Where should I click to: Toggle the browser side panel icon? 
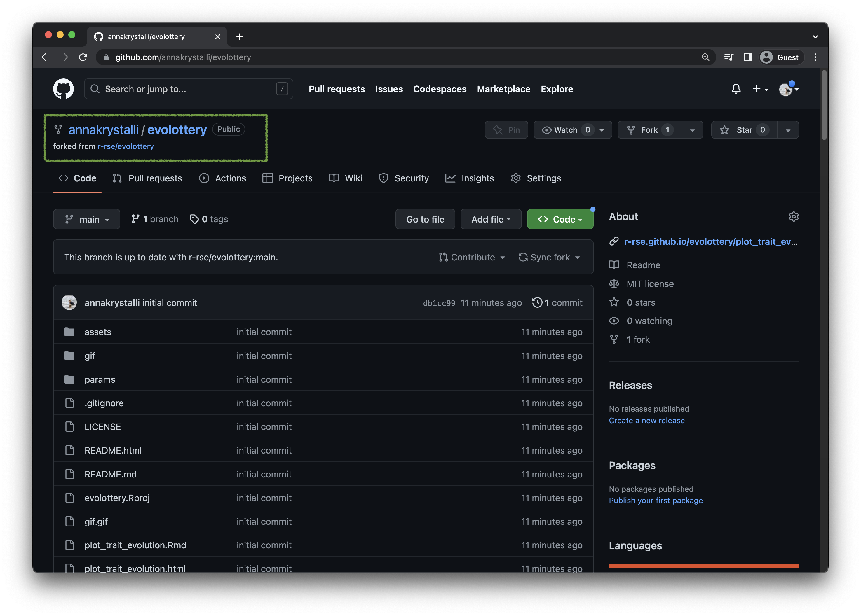tap(747, 57)
